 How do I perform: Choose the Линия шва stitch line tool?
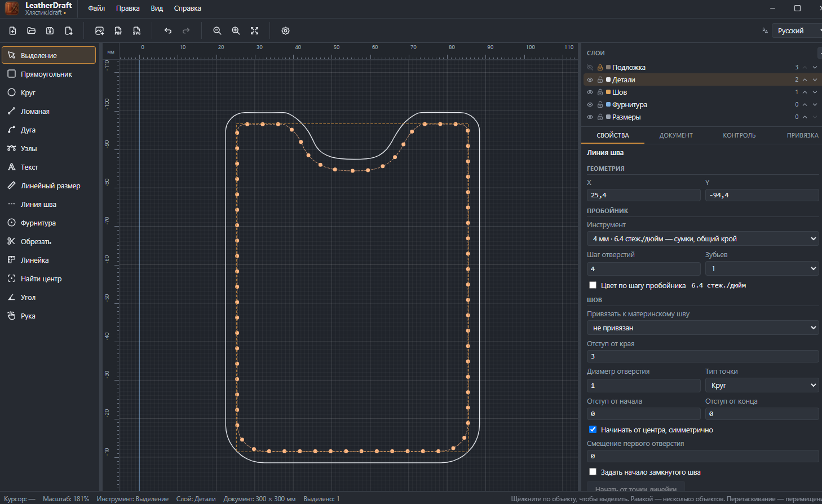(x=49, y=204)
